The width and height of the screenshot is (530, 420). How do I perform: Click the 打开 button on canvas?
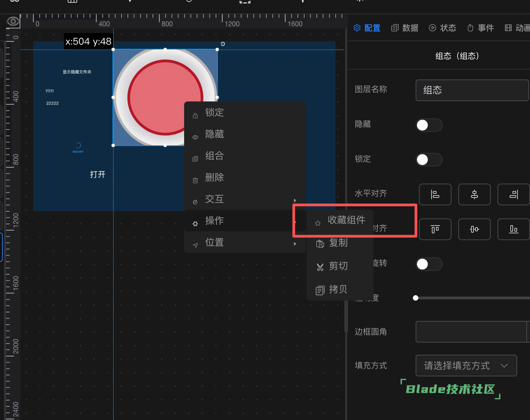(97, 174)
